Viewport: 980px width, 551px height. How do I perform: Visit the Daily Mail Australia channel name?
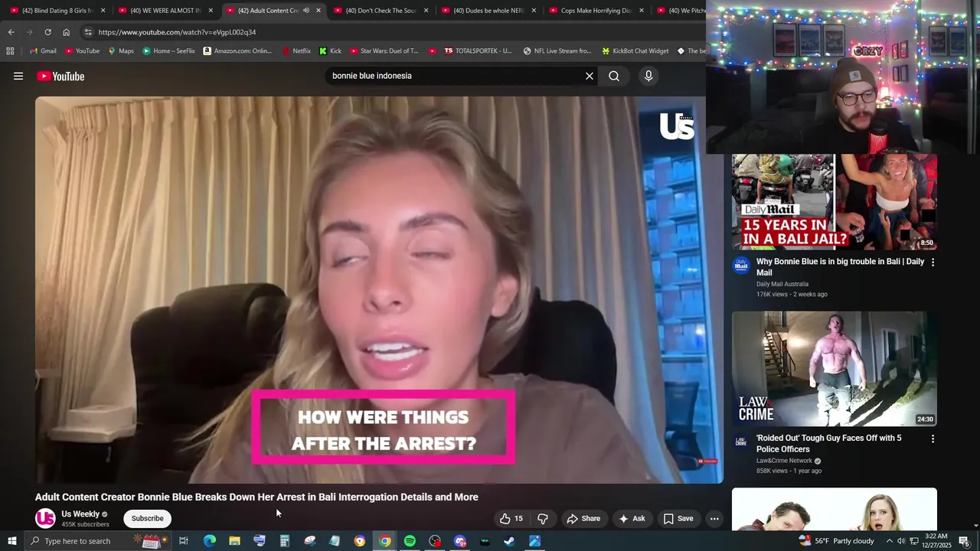tap(782, 284)
